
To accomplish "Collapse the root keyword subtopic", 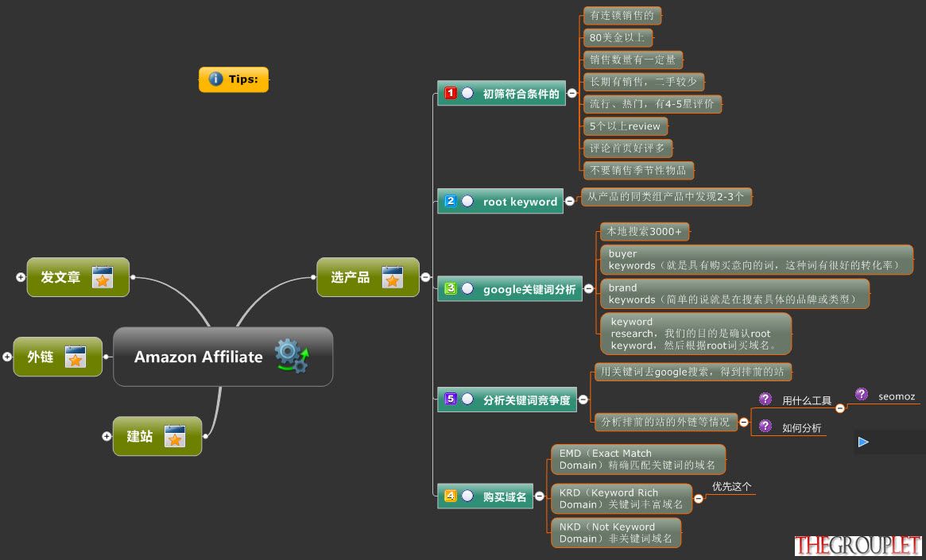I will click(x=569, y=201).
